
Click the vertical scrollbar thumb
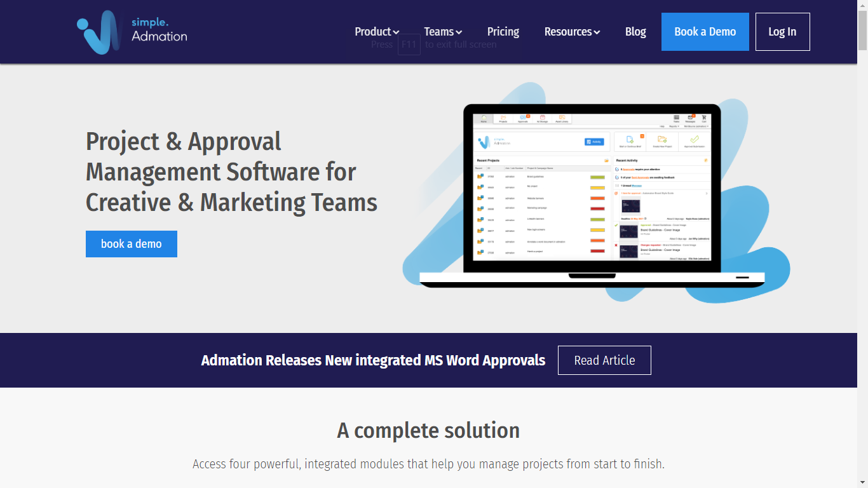click(x=862, y=30)
